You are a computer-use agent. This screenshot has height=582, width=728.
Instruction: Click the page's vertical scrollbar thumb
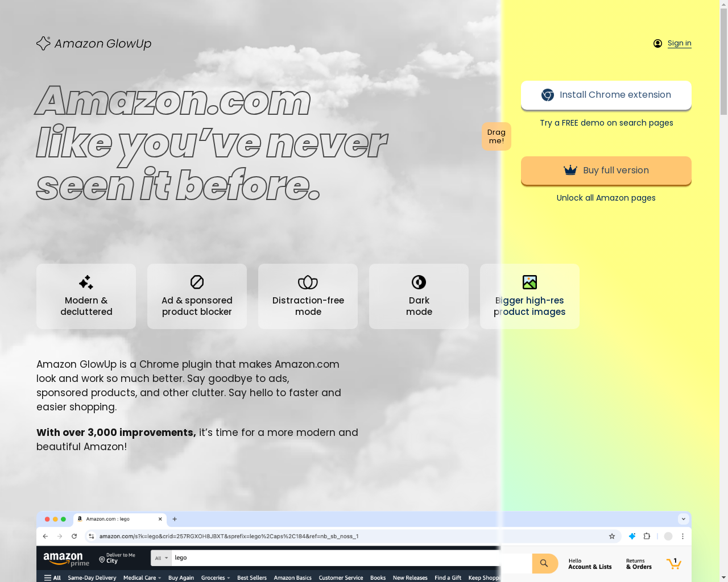(723, 63)
